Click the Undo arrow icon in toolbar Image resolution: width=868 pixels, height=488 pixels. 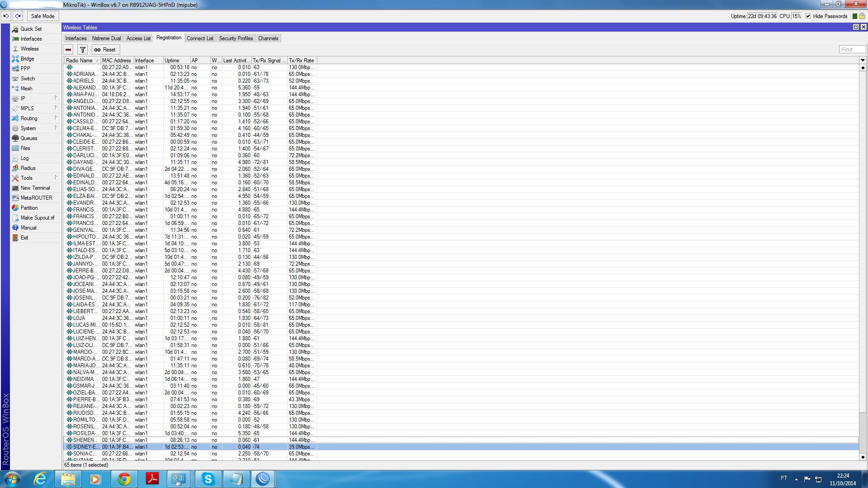tap(6, 16)
